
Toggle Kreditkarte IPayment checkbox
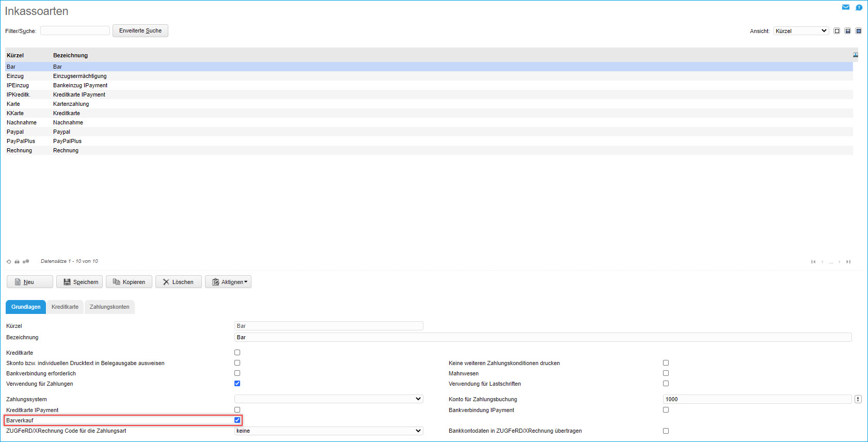tap(238, 410)
